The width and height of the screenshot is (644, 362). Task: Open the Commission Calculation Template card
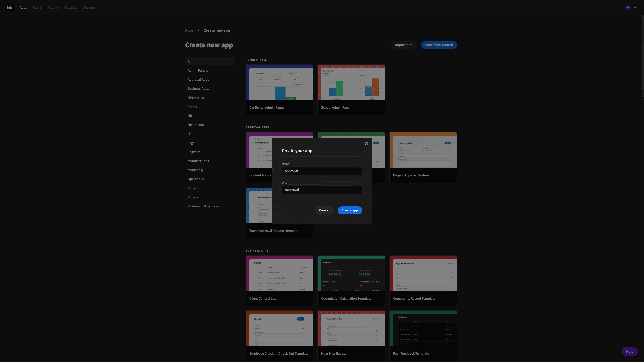351,281
